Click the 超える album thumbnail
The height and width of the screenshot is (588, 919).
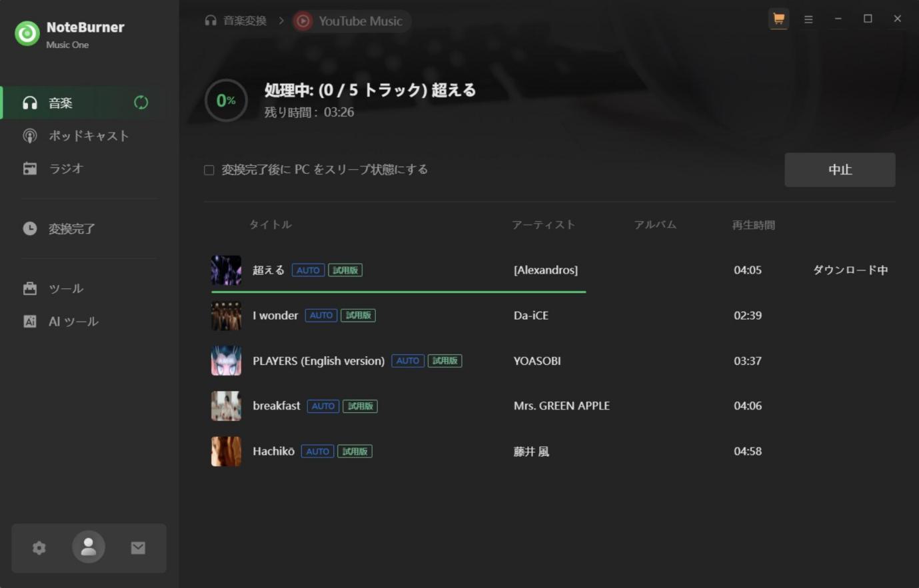[226, 270]
